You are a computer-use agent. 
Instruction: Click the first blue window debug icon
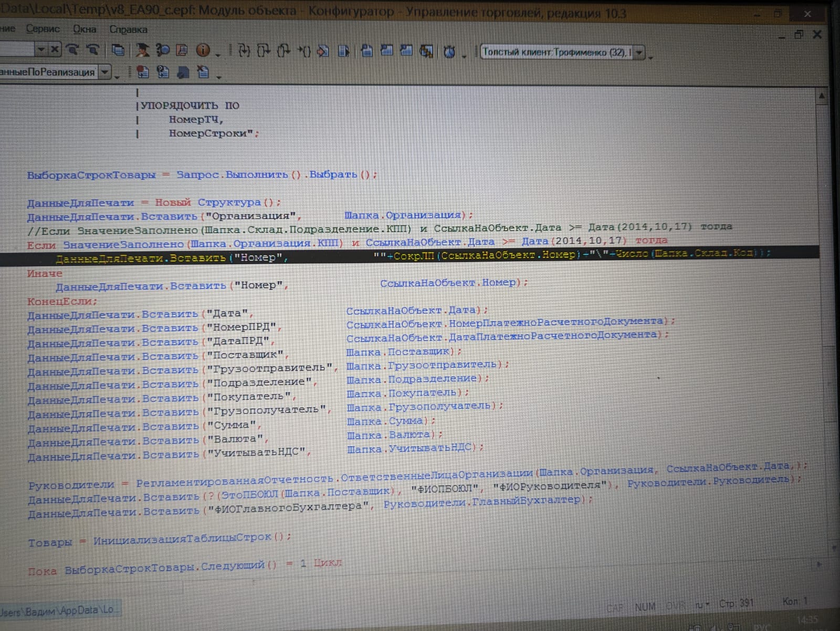[x=367, y=51]
